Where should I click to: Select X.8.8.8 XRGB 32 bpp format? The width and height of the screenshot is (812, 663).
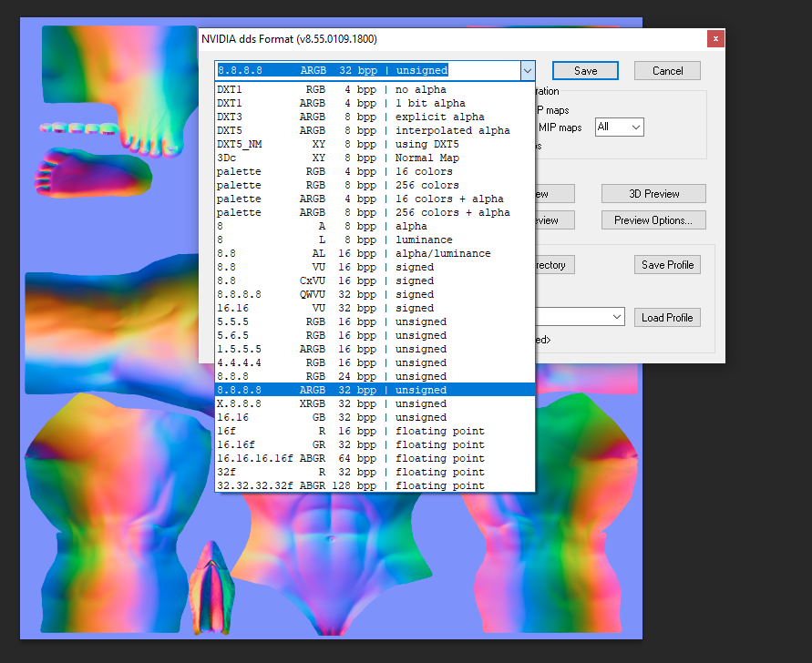[x=375, y=403]
